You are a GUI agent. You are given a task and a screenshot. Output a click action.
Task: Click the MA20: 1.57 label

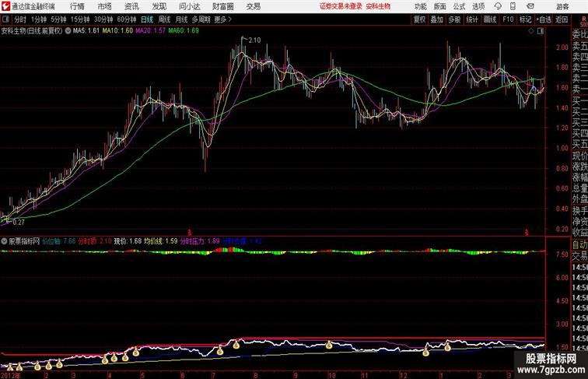click(x=150, y=31)
